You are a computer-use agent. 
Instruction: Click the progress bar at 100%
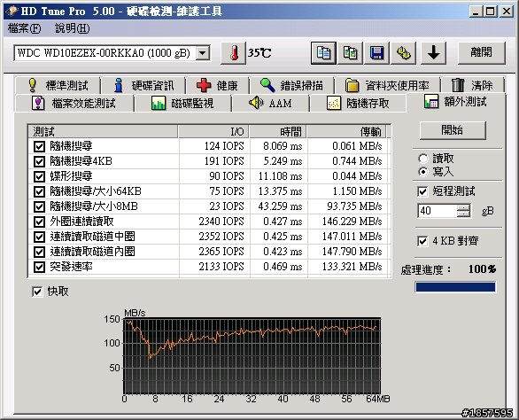point(455,287)
